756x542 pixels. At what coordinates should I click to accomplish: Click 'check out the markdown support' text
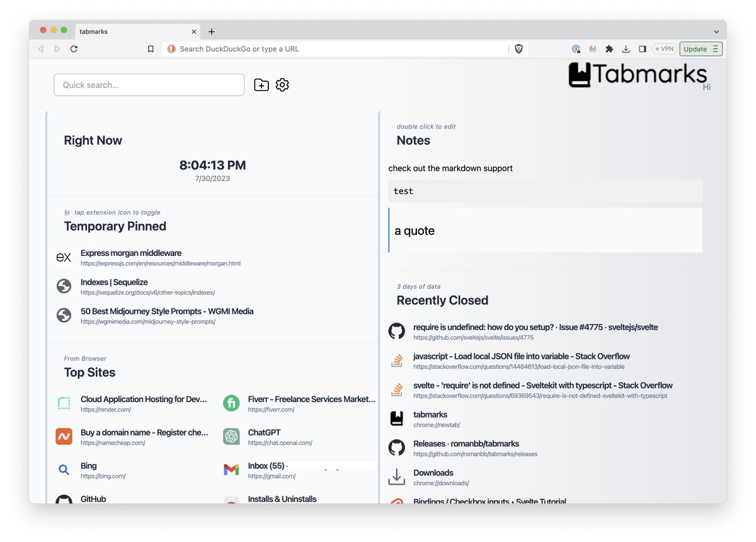[x=450, y=168]
